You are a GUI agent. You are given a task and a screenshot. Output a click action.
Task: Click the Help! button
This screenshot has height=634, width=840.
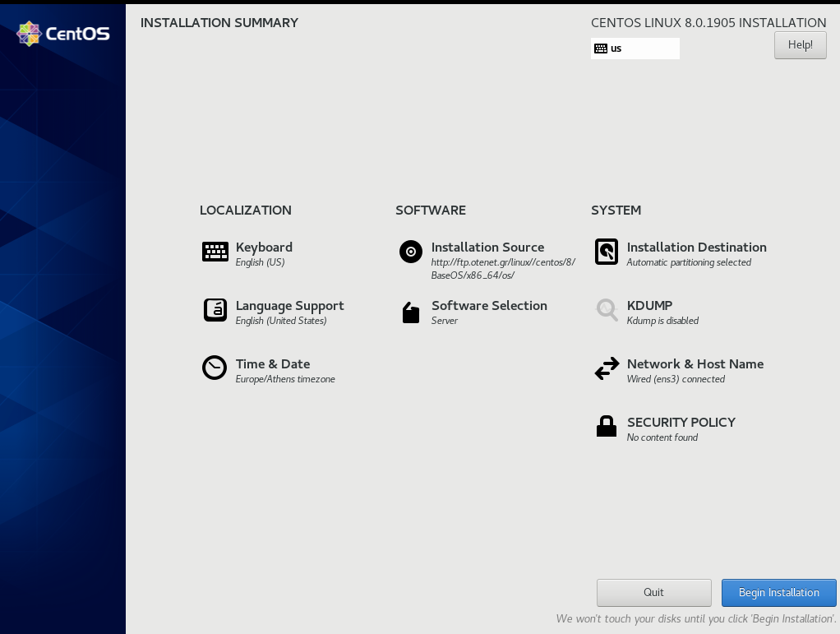(x=800, y=44)
